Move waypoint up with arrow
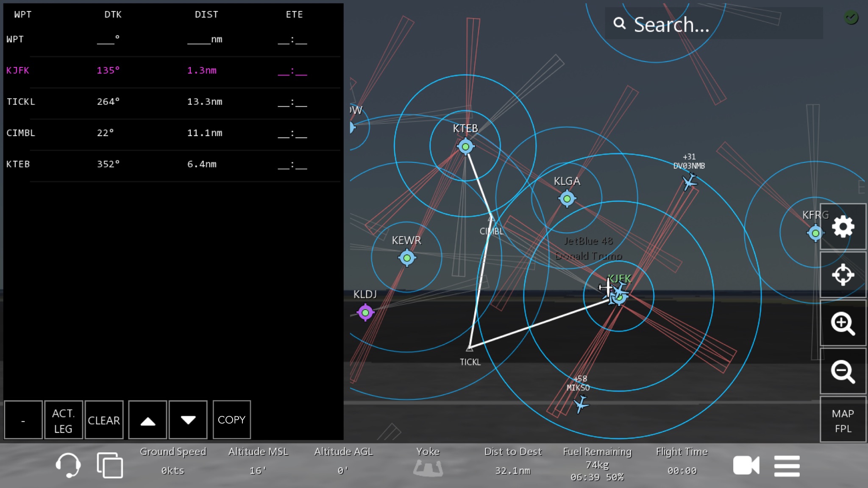Screen dimensions: 868x488 147,420
